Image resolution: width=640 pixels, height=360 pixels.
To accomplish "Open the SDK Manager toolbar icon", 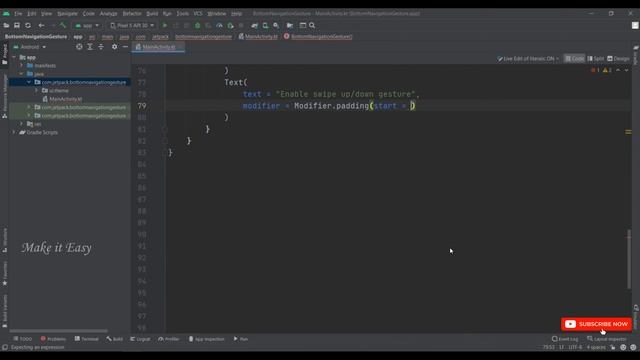I will pos(276,25).
